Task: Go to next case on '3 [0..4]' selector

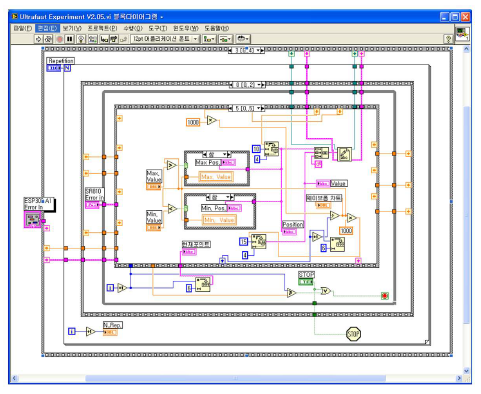Action: tap(262, 51)
